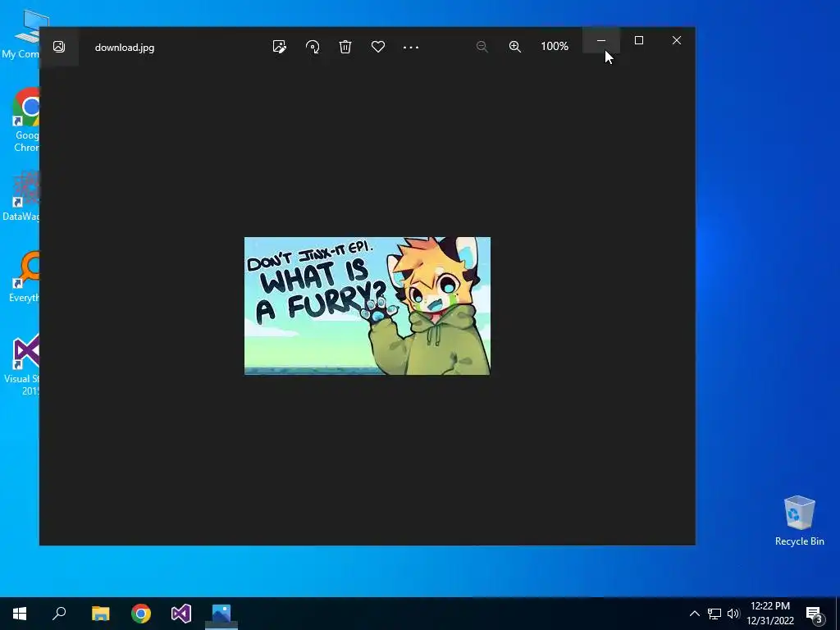Rotate the picture with the rotate icon

click(x=313, y=47)
